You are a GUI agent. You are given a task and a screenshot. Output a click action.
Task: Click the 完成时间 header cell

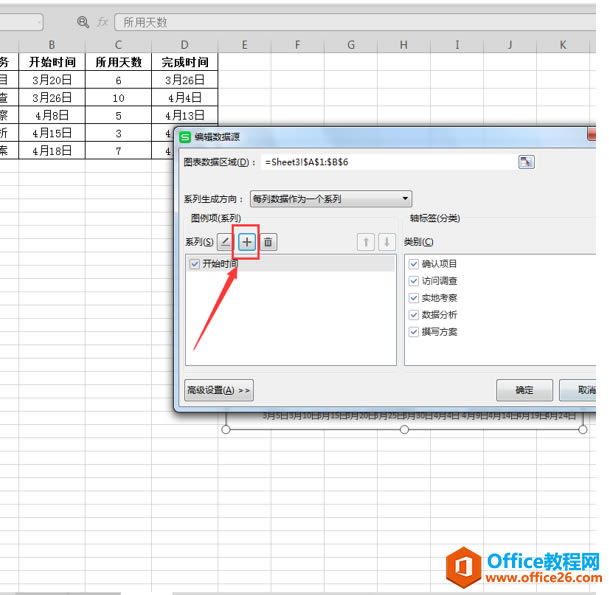click(x=185, y=62)
